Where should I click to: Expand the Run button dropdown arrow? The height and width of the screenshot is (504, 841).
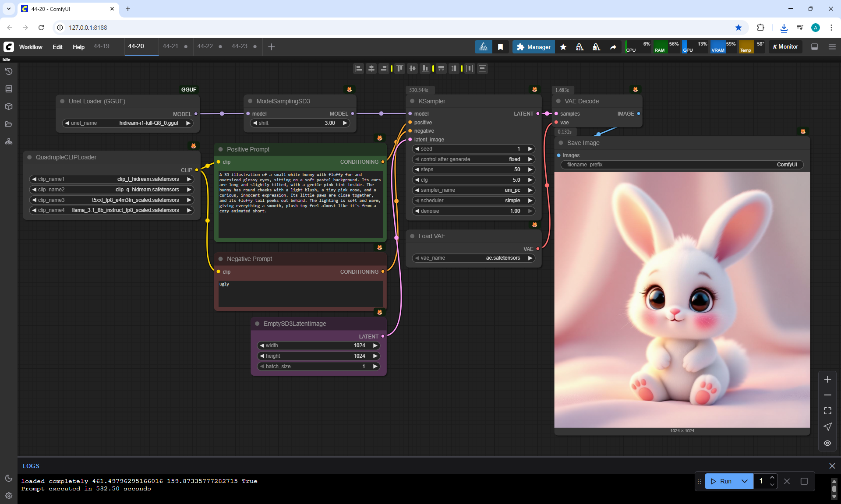tap(744, 481)
